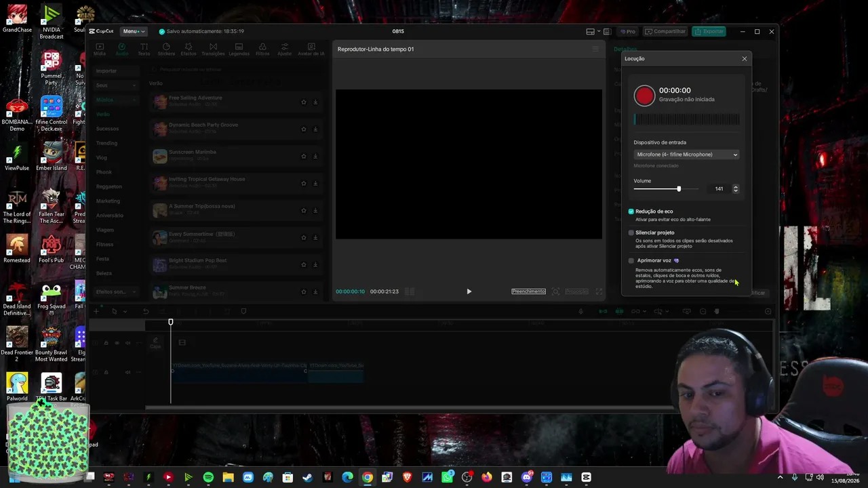Switch to the Mídia tab

coord(99,49)
